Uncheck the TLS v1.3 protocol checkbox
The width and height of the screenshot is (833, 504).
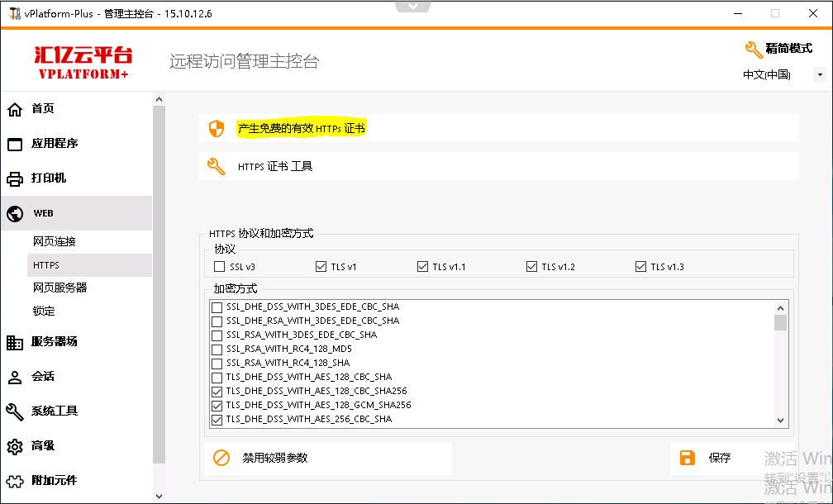coord(640,267)
